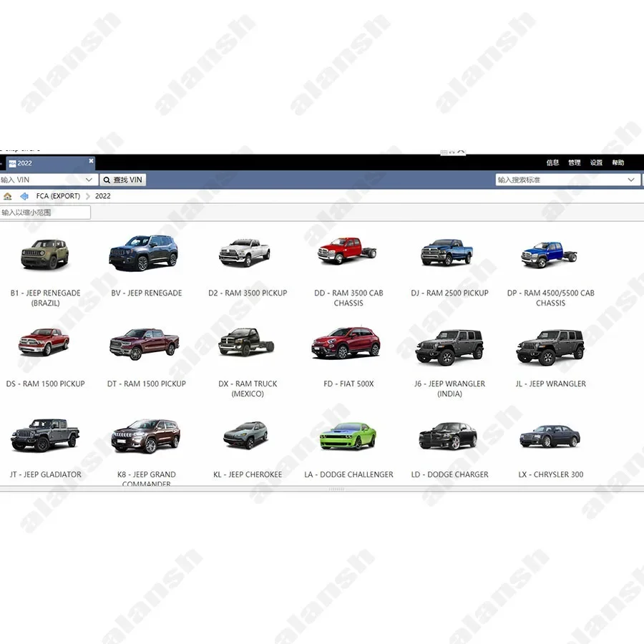Click the 'DJ - RAM 2500 PICKUP' label

(450, 293)
